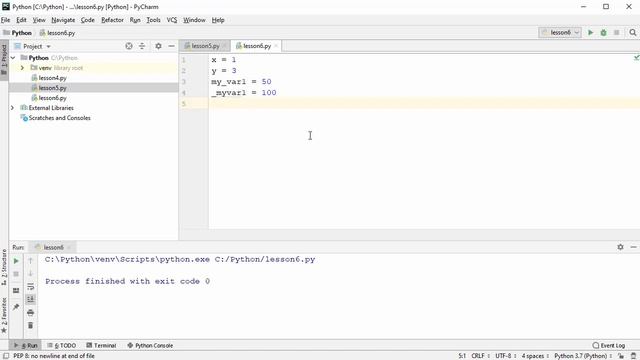Screen dimensions: 640x360
Task: Open the inspection check mark indicator in the editor
Action: (x=636, y=58)
